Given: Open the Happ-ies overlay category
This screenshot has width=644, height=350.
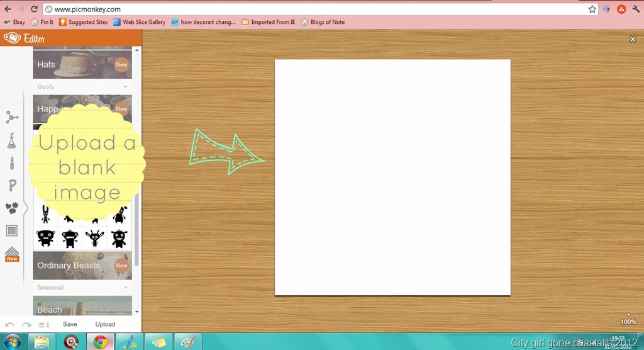Looking at the screenshot, I should [82, 108].
